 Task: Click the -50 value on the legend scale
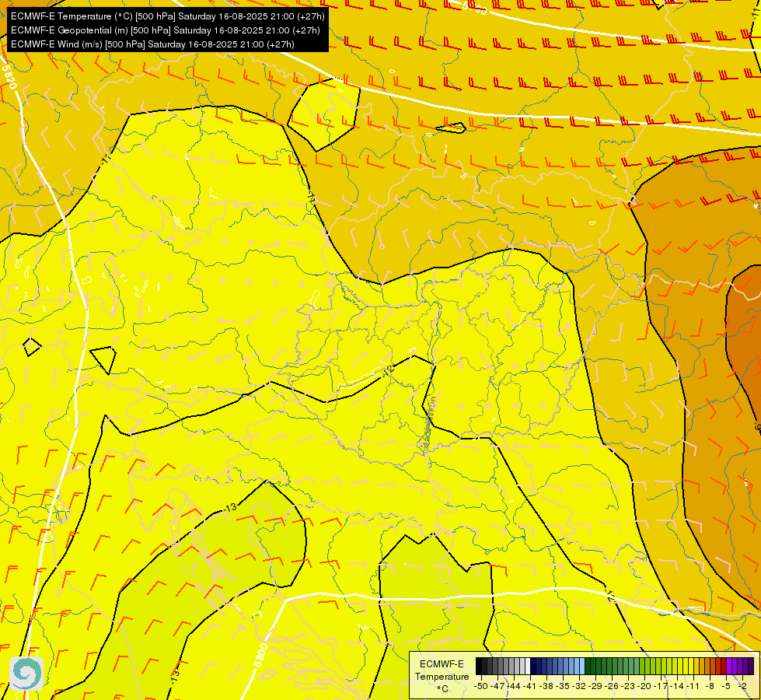[x=481, y=686]
